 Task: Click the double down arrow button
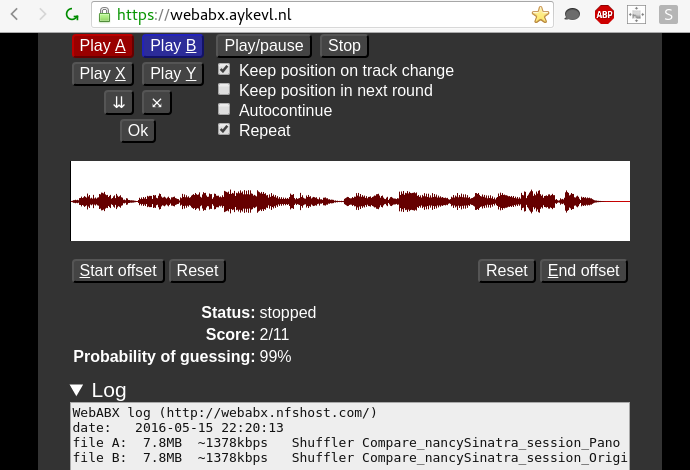tap(119, 103)
